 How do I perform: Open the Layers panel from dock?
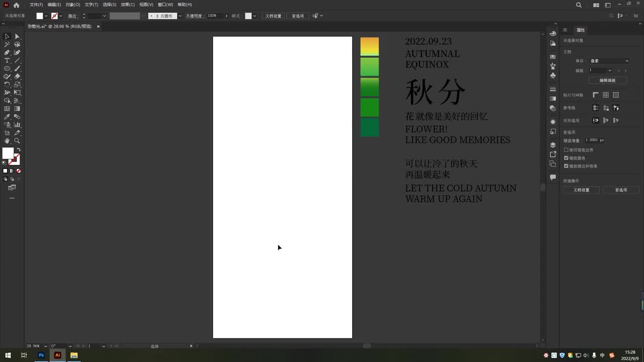[x=553, y=145]
